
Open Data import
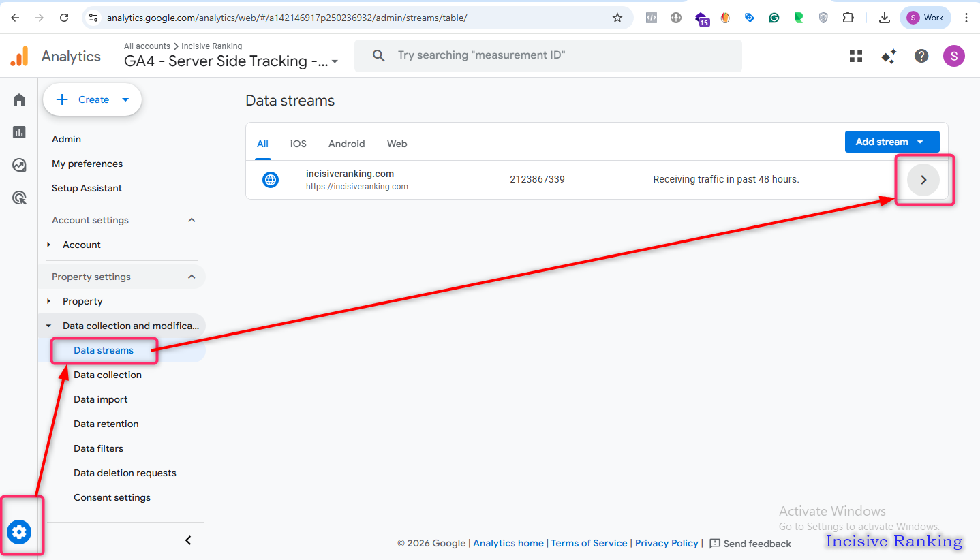pos(101,399)
